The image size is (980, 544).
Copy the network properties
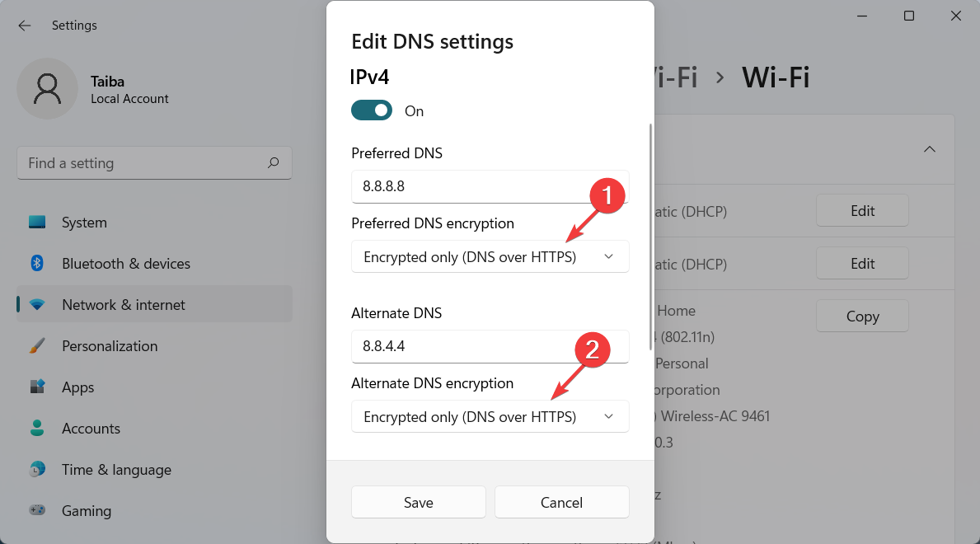click(x=862, y=316)
